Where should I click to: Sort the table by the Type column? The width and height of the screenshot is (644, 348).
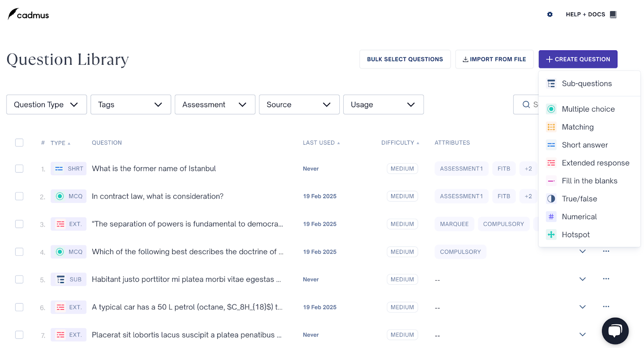point(60,143)
